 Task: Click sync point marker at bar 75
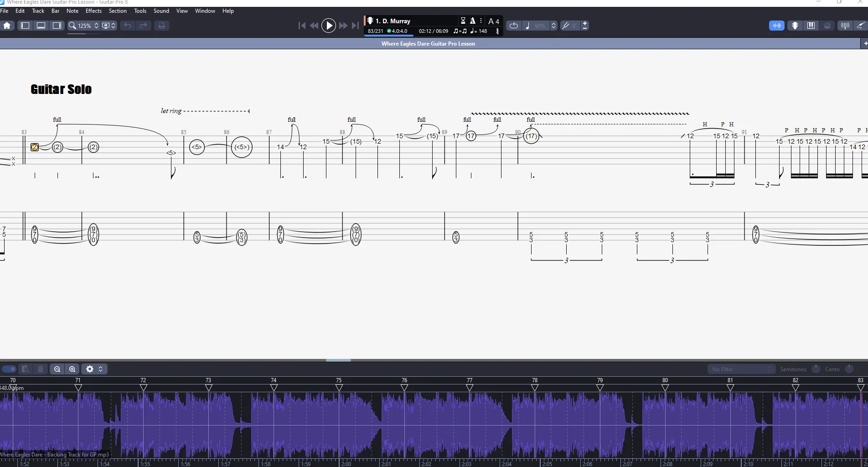pyautogui.click(x=339, y=388)
